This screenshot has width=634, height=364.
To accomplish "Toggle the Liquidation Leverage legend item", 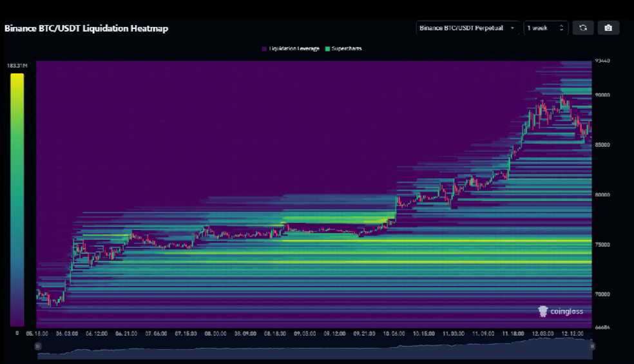I will (291, 48).
